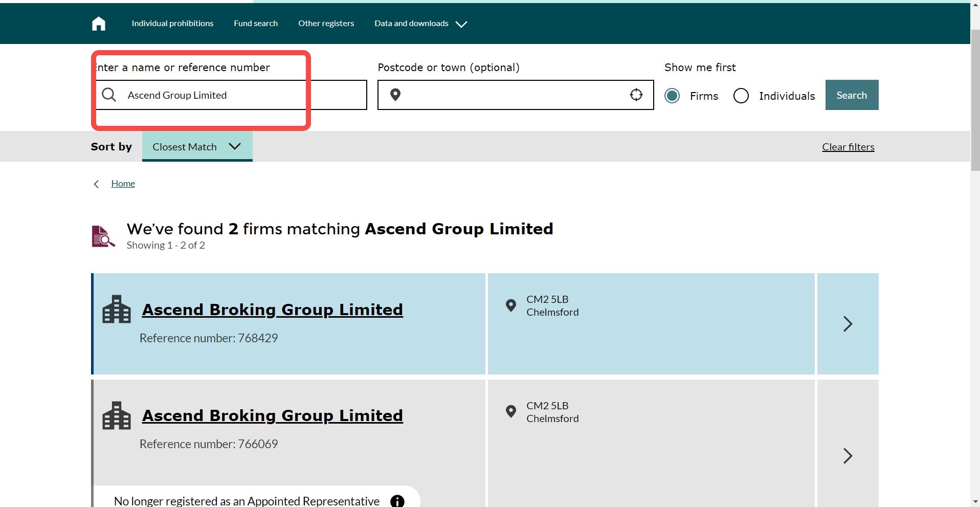Click the Clear filters link
980x507 pixels.
tap(848, 147)
